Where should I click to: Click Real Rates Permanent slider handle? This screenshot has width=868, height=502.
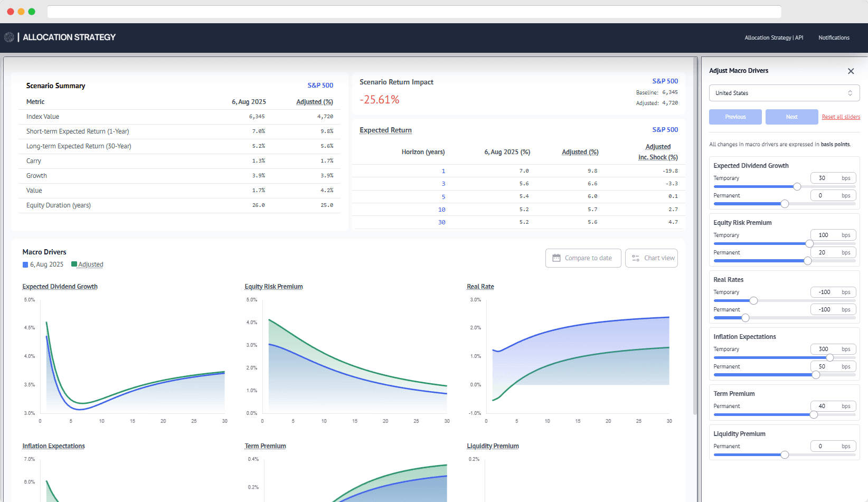click(x=745, y=318)
